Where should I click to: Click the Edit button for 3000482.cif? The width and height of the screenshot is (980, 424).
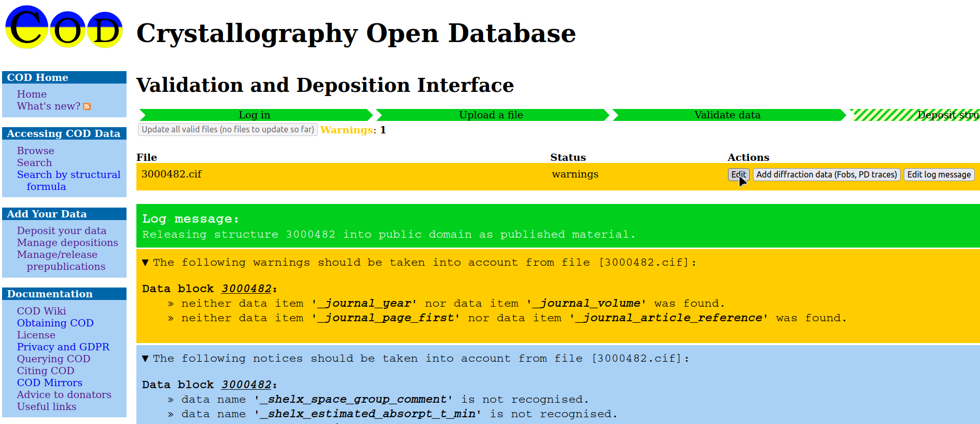coord(738,174)
